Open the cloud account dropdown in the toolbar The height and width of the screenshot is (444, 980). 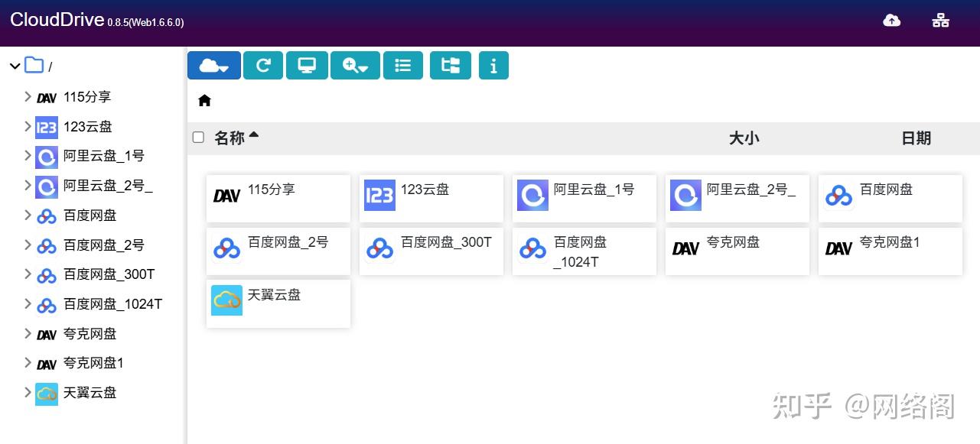click(x=213, y=66)
